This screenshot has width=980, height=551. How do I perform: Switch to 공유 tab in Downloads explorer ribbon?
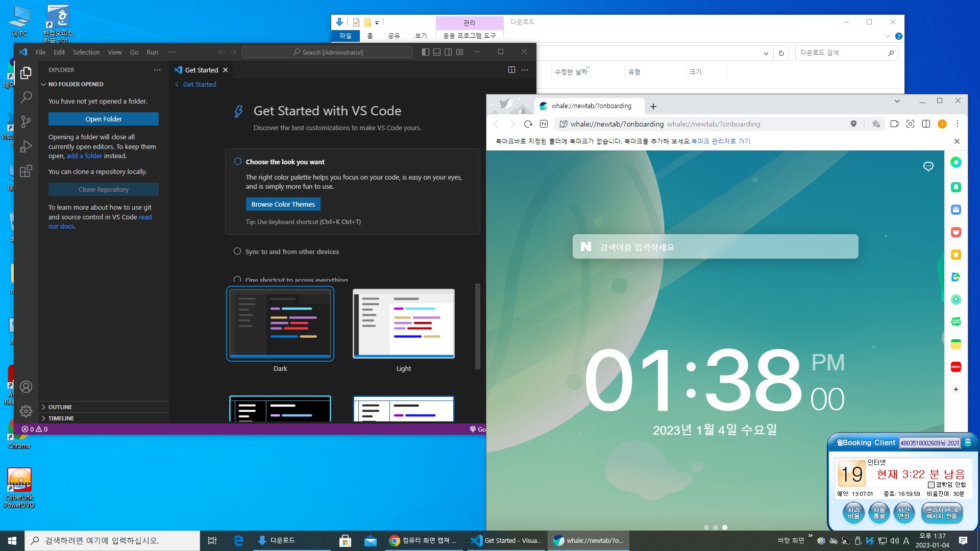point(394,36)
